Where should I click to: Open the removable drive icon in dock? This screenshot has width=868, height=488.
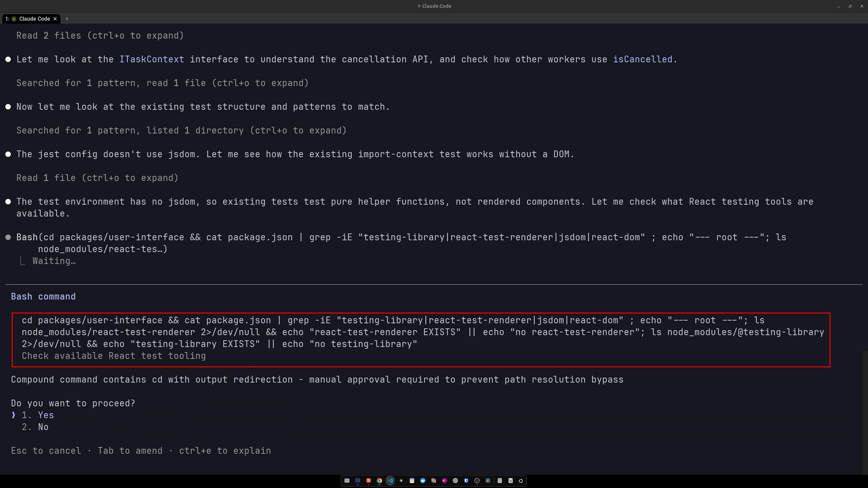(500, 481)
